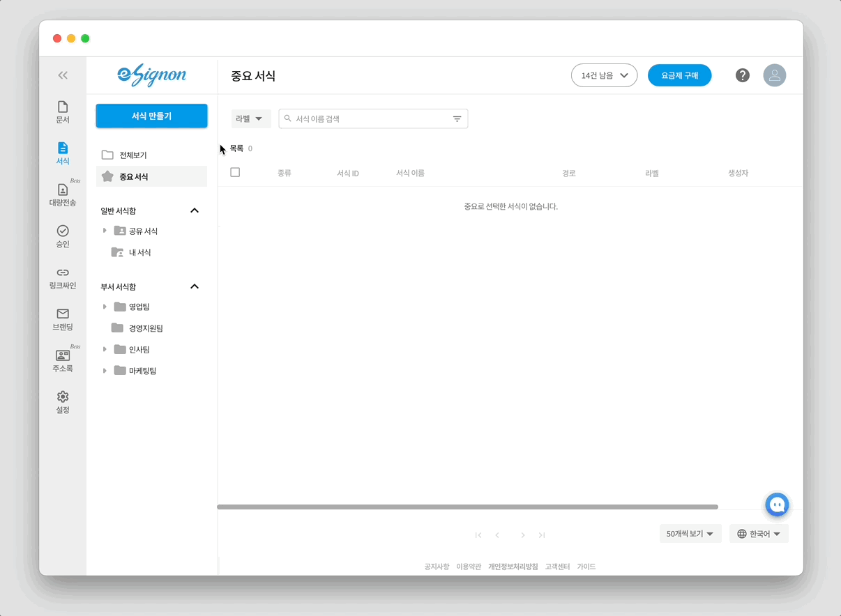This screenshot has height=616, width=841.
Task: Select the 브랜딩 (Branding) icon
Action: [63, 319]
